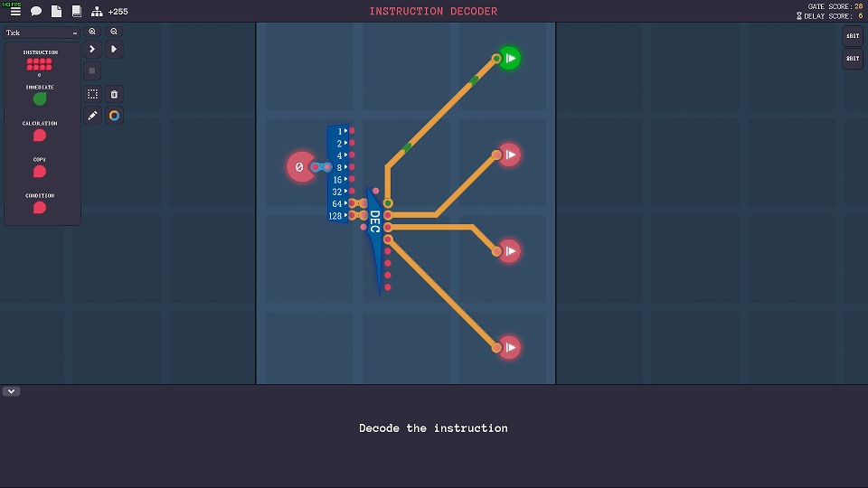Open the manual book icon

pyautogui.click(x=76, y=12)
